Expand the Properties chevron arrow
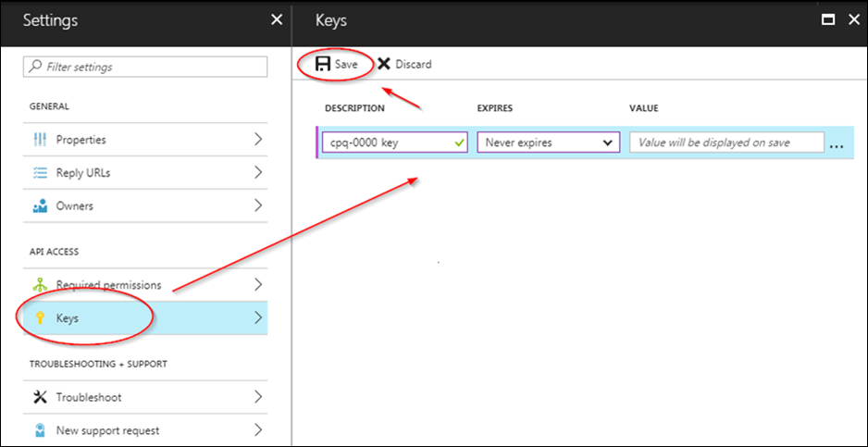868x447 pixels. pyautogui.click(x=258, y=140)
